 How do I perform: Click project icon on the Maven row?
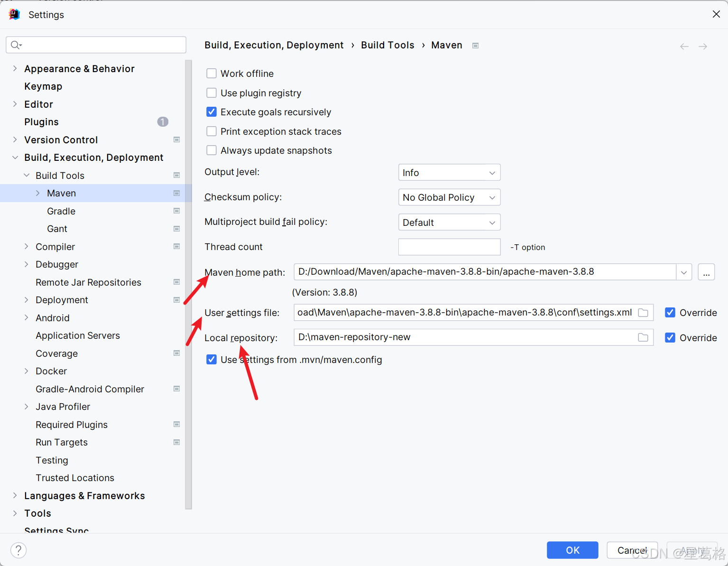[x=176, y=193]
